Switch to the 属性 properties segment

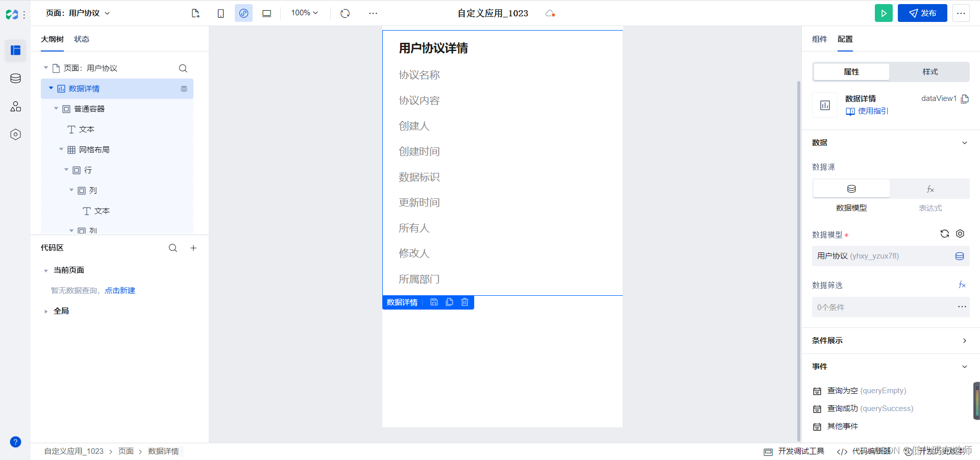click(851, 72)
